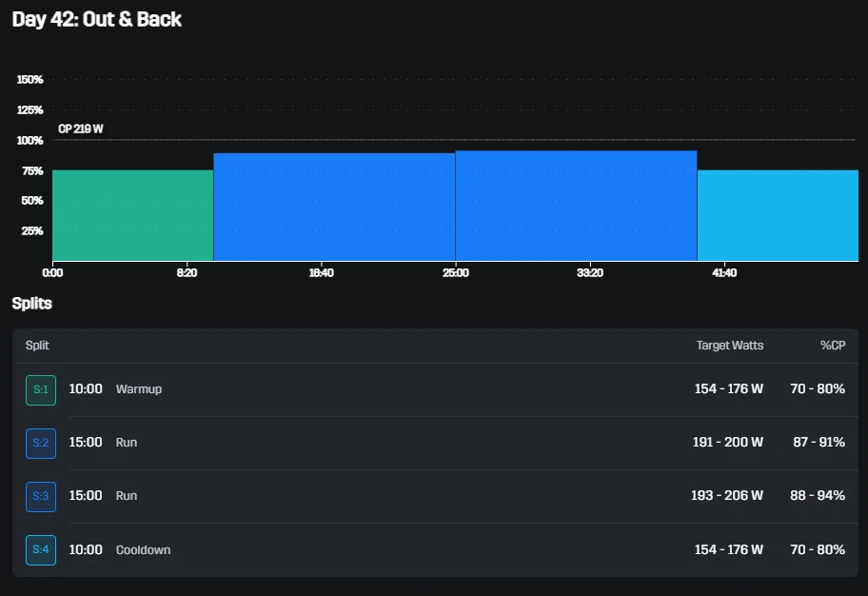Click the 193 - 206 W target value
868x596 pixels.
(727, 496)
